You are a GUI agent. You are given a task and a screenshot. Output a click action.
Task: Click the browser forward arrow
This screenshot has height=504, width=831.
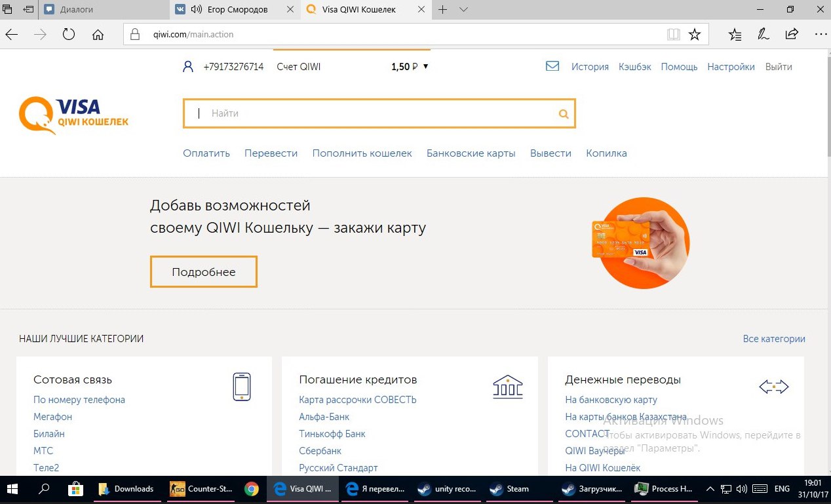pyautogui.click(x=41, y=35)
